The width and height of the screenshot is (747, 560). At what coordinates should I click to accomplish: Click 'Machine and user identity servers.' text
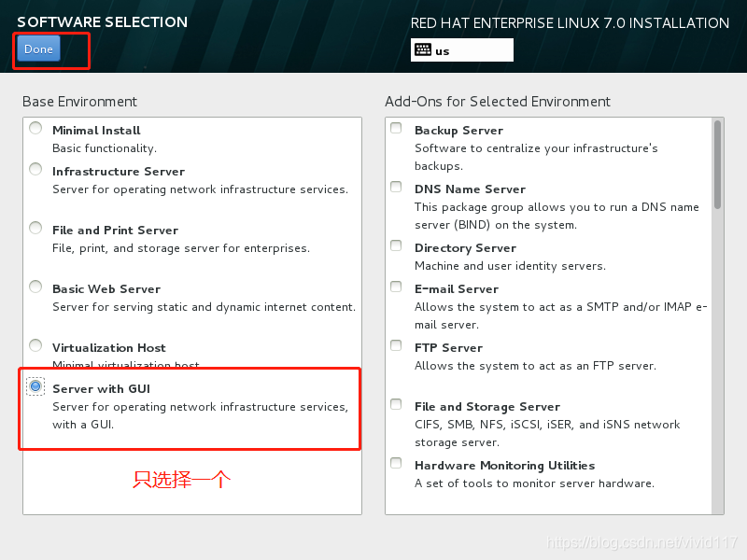point(510,266)
